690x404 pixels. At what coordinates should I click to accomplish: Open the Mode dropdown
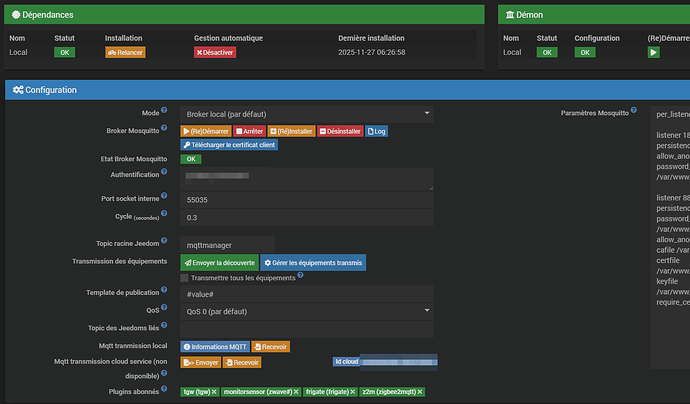pyautogui.click(x=306, y=114)
